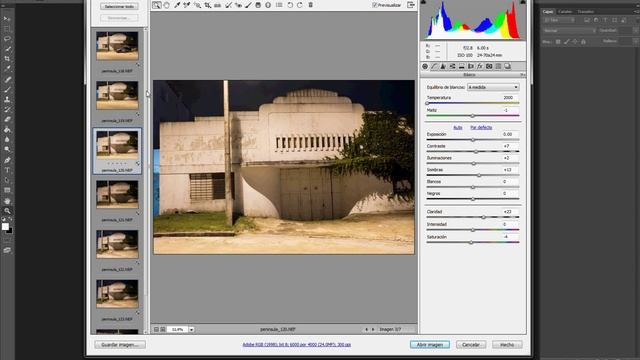Select the Crop tool in Photoshop toolbar

click(x=7, y=59)
